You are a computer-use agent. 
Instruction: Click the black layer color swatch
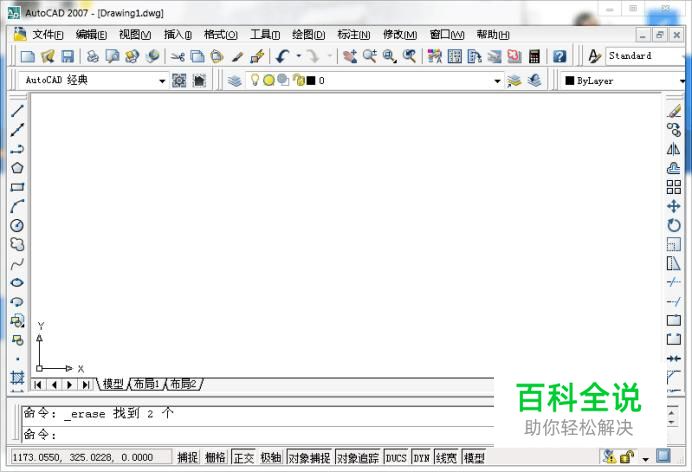311,80
